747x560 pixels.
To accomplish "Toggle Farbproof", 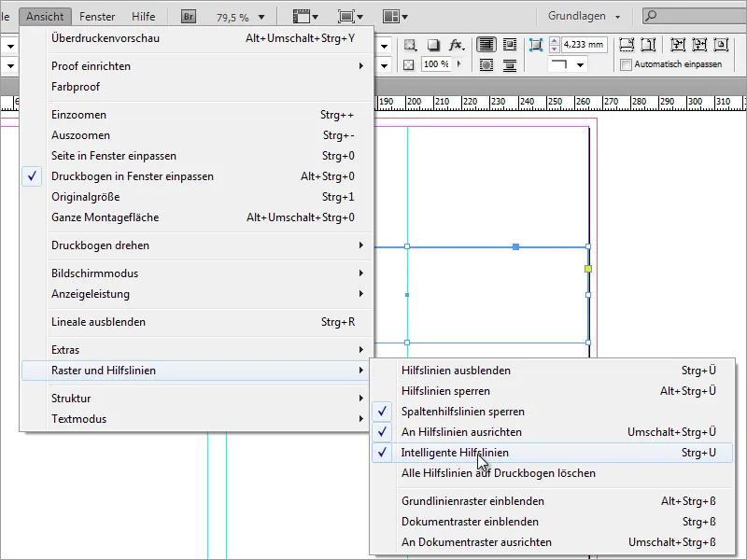I will click(x=197, y=87).
